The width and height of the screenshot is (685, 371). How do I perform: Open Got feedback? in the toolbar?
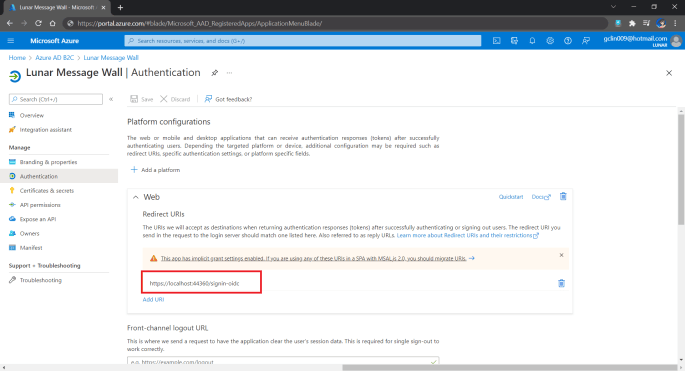pyautogui.click(x=228, y=99)
